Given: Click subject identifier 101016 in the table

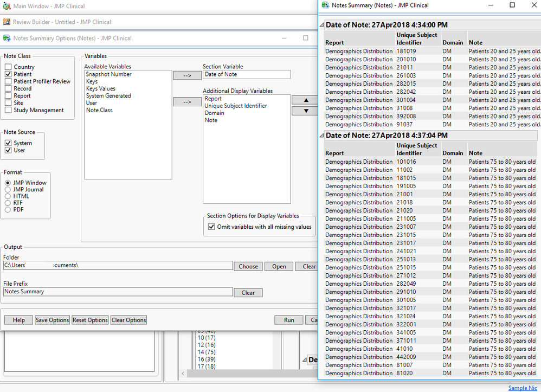Looking at the screenshot, I should 406,162.
